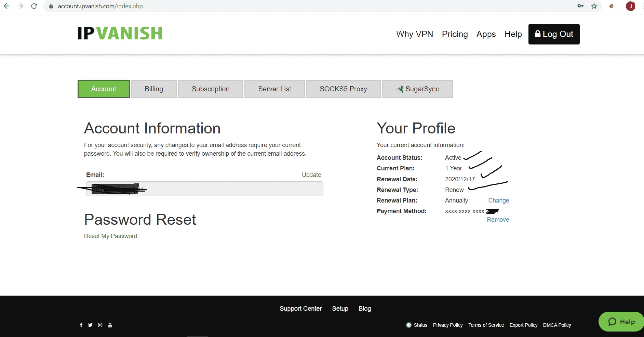The image size is (644, 337).
Task: Open the Export Policy link
Action: [523, 325]
